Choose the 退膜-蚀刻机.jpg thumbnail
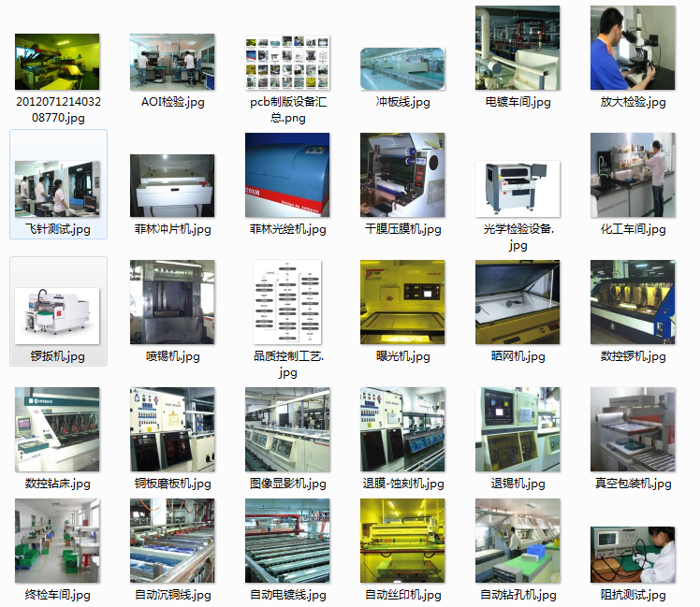 [402, 429]
